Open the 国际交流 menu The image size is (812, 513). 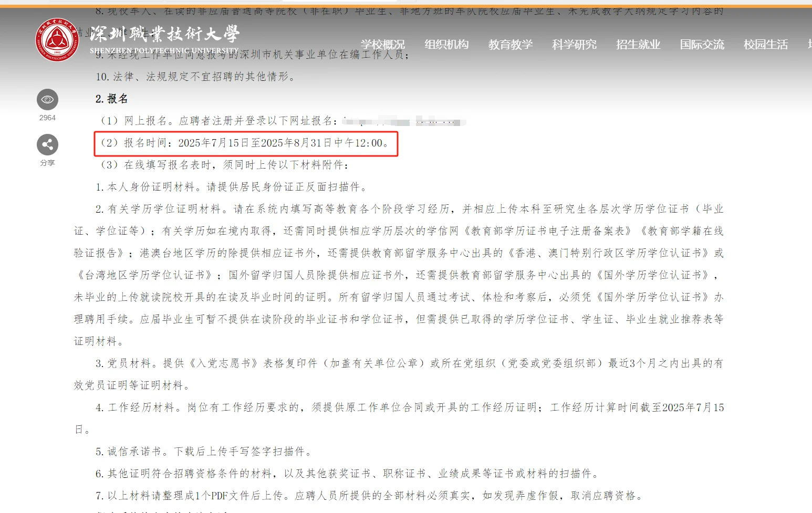click(702, 45)
